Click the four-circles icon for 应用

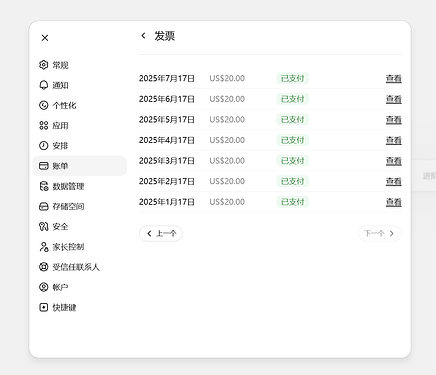44,125
